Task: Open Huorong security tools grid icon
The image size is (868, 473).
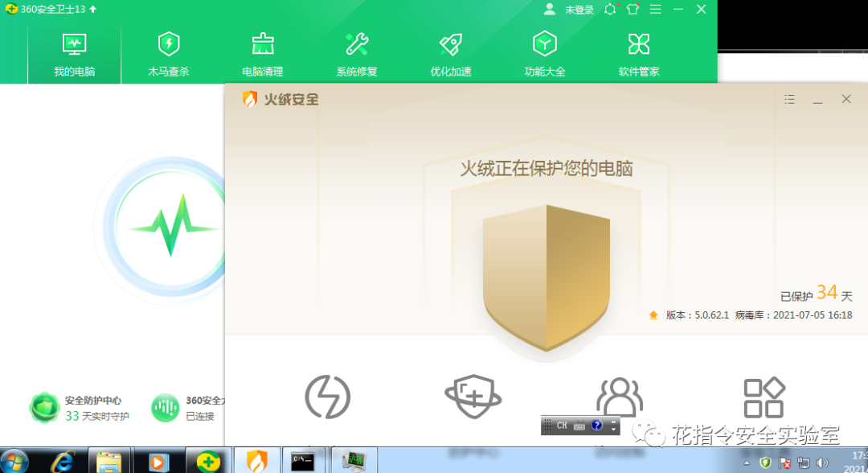Action: [x=764, y=397]
